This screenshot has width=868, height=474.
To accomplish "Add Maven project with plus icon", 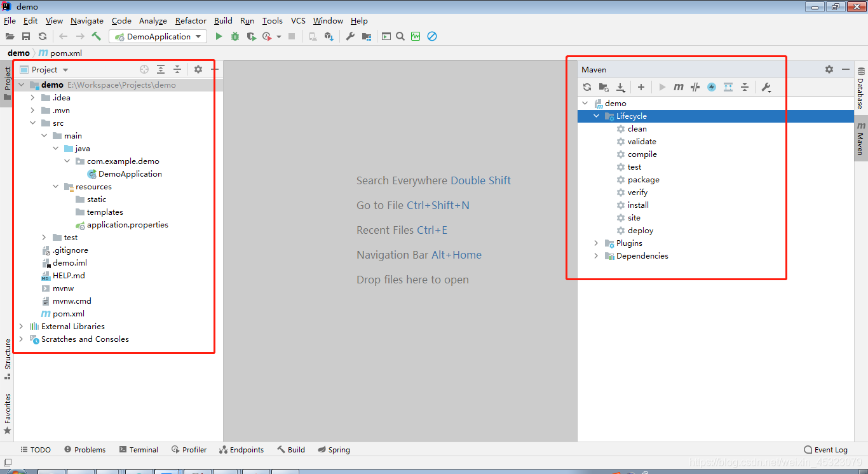I will coord(641,87).
